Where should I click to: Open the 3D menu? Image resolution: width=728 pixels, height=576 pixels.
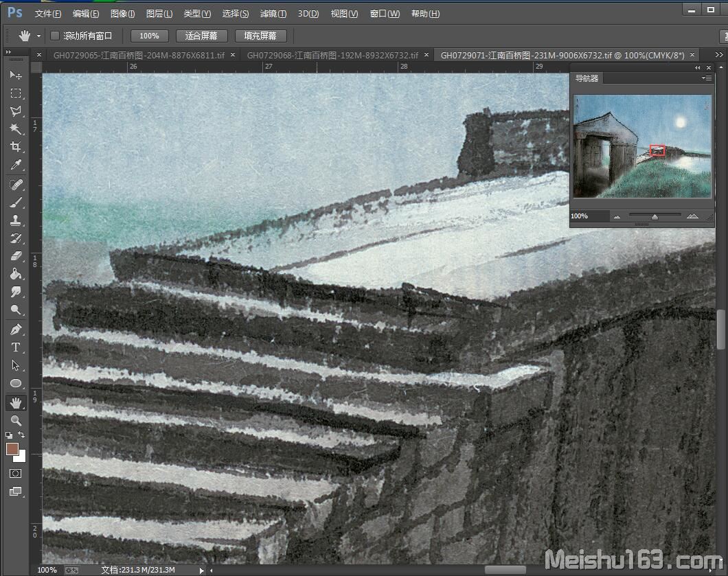pyautogui.click(x=308, y=14)
